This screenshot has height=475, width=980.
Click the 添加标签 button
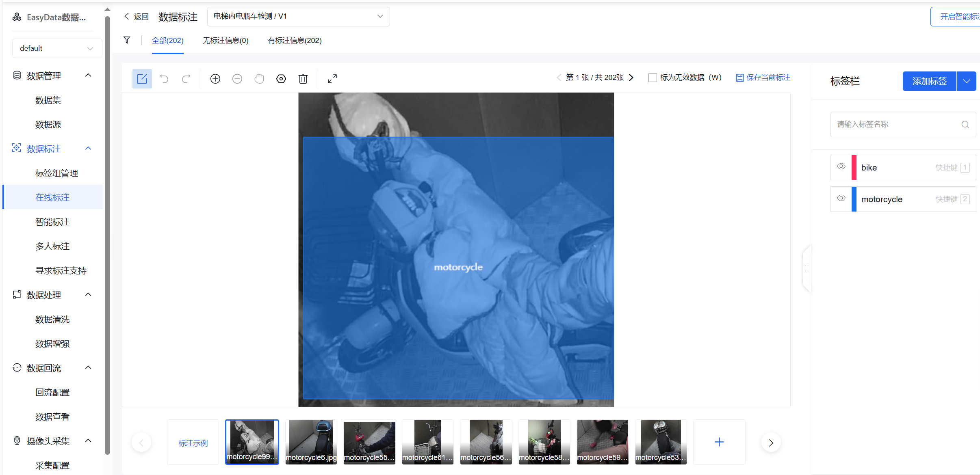[929, 81]
